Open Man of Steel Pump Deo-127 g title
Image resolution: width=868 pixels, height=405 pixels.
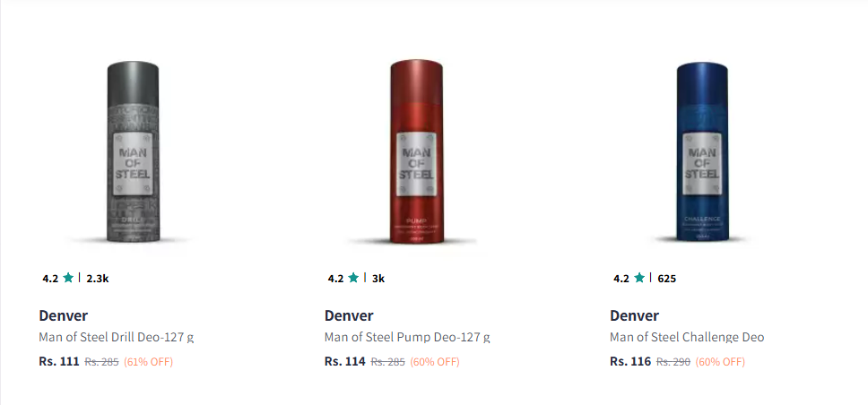tap(407, 337)
